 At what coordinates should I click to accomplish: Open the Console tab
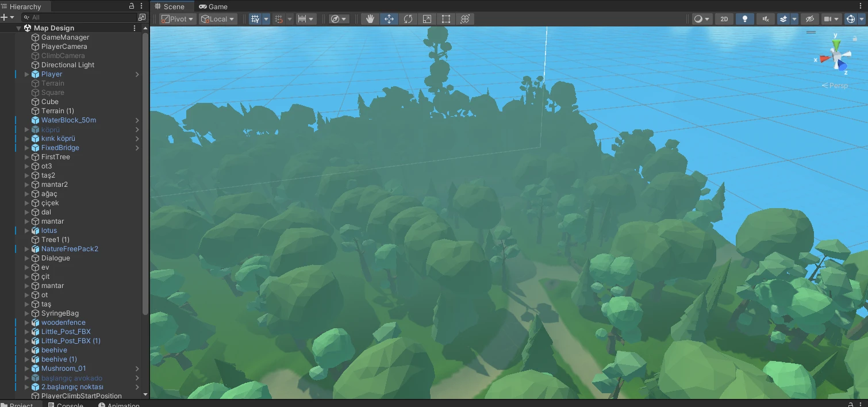[66, 405]
